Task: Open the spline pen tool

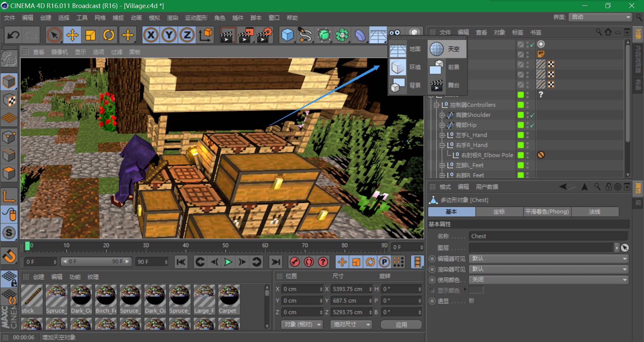Action: click(x=306, y=35)
